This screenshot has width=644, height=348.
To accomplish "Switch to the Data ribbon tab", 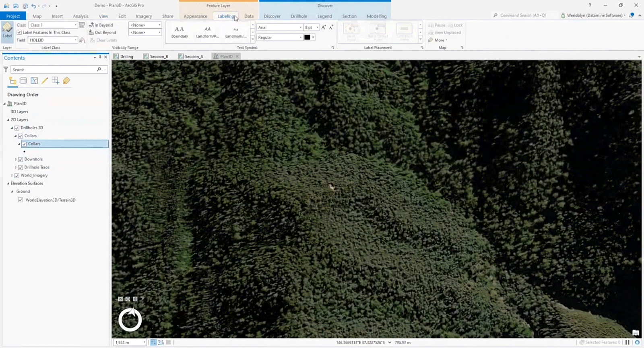I will tap(249, 16).
